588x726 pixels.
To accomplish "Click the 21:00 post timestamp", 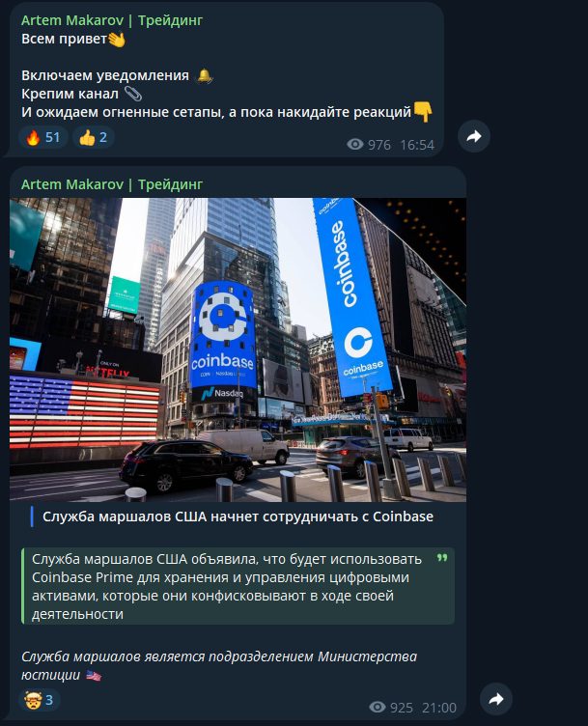I will click(x=439, y=708).
